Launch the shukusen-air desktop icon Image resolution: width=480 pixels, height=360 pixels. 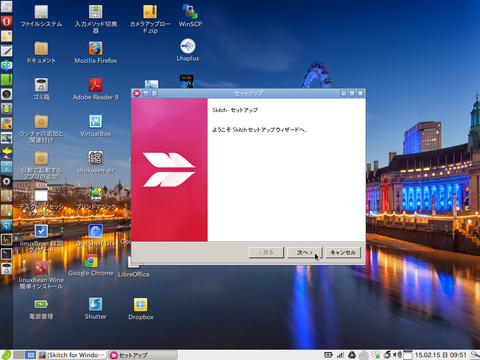(x=96, y=162)
